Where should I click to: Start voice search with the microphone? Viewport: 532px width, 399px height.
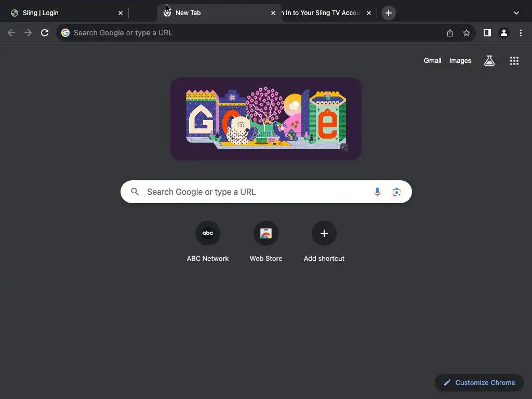point(377,192)
